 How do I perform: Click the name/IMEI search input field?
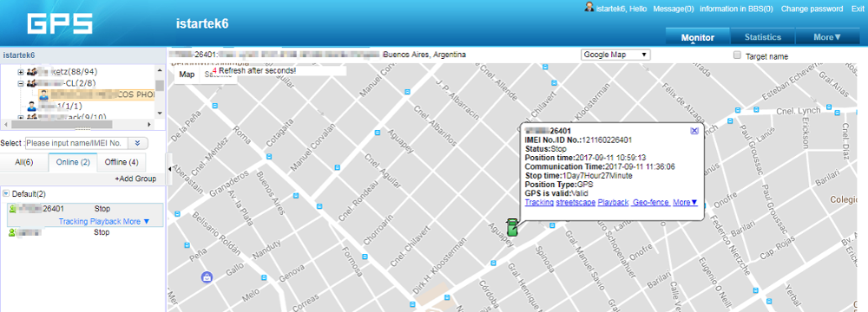76,143
